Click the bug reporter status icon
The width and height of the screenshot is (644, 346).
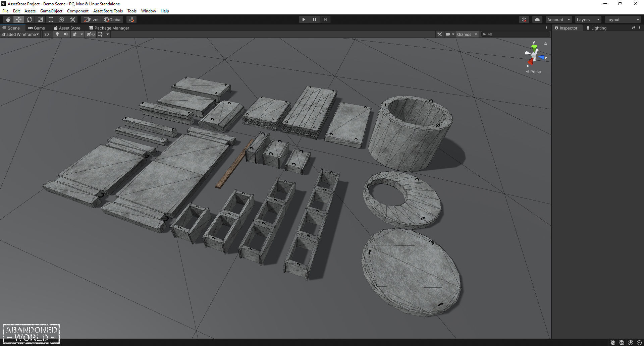click(613, 343)
